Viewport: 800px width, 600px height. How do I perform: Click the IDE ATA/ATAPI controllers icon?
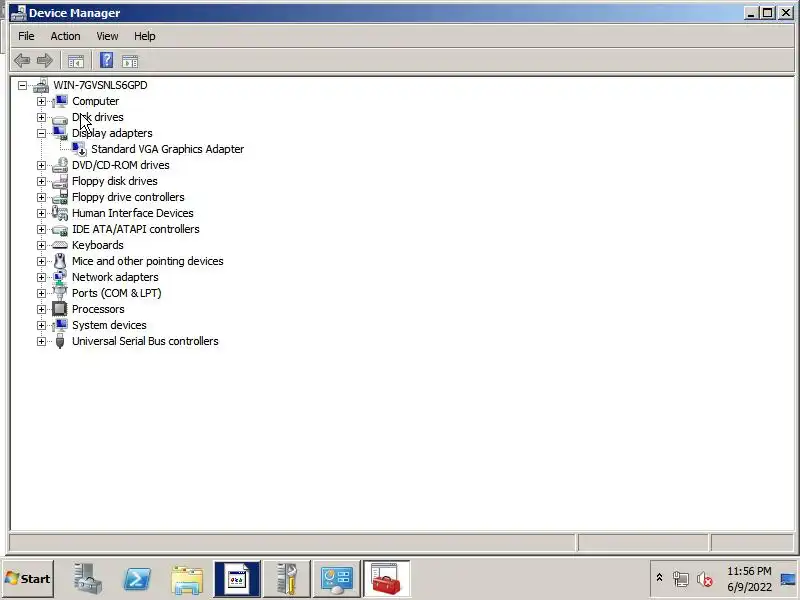[60, 230]
